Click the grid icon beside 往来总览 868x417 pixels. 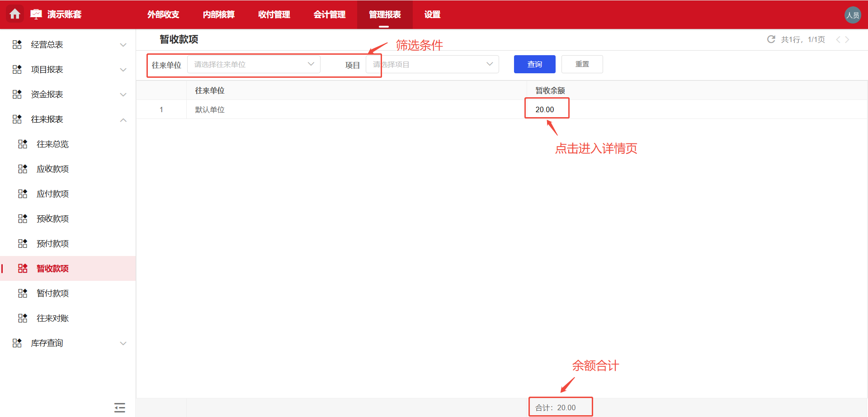tap(22, 144)
